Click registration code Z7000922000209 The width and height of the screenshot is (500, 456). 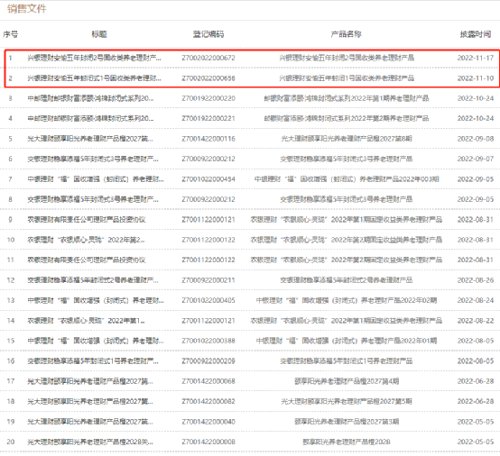pyautogui.click(x=208, y=361)
